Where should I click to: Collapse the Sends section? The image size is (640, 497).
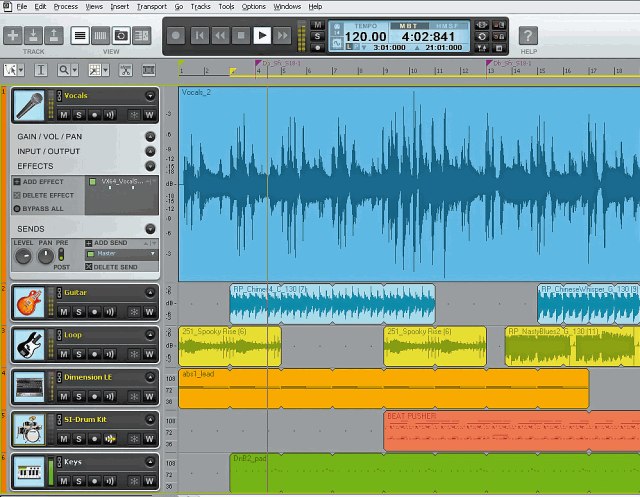coord(150,229)
